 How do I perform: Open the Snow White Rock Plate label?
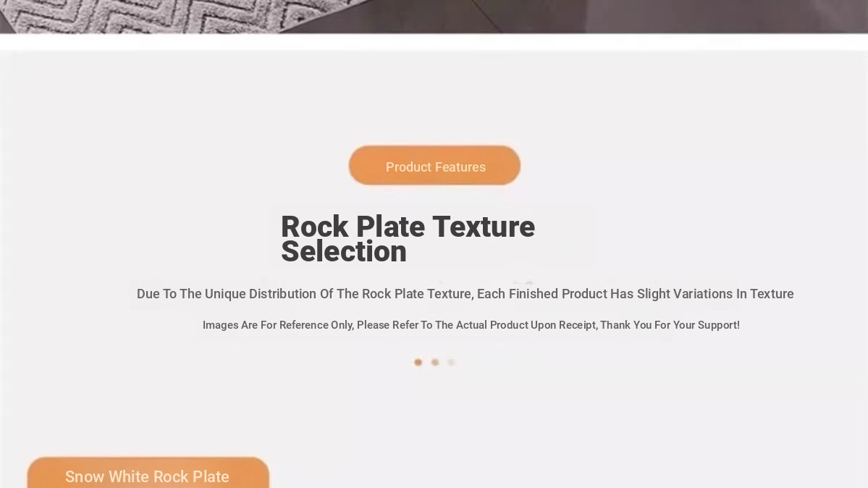(x=148, y=473)
